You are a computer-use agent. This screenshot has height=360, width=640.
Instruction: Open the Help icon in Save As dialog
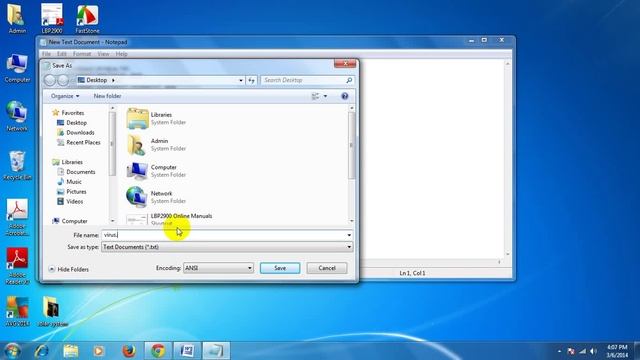click(344, 96)
